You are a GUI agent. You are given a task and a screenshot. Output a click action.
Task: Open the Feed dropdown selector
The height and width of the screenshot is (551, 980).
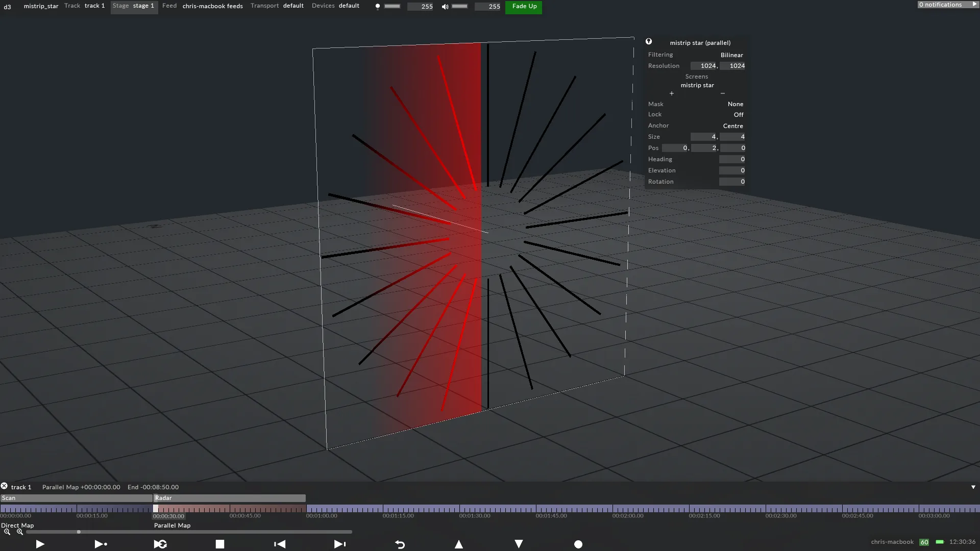[x=213, y=6]
